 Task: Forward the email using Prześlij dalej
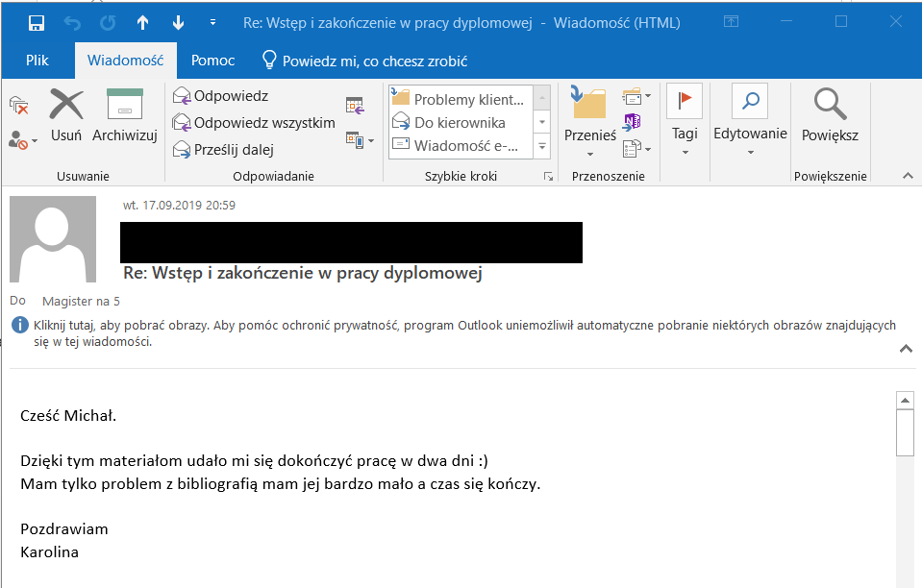click(x=224, y=150)
